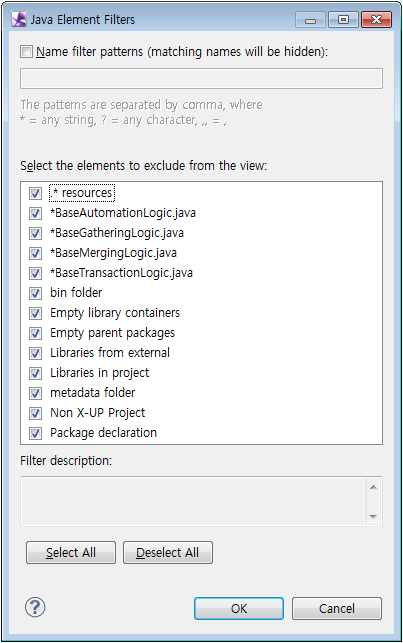The width and height of the screenshot is (403, 643).
Task: Select Libraries from external entry
Action: pyautogui.click(x=110, y=353)
